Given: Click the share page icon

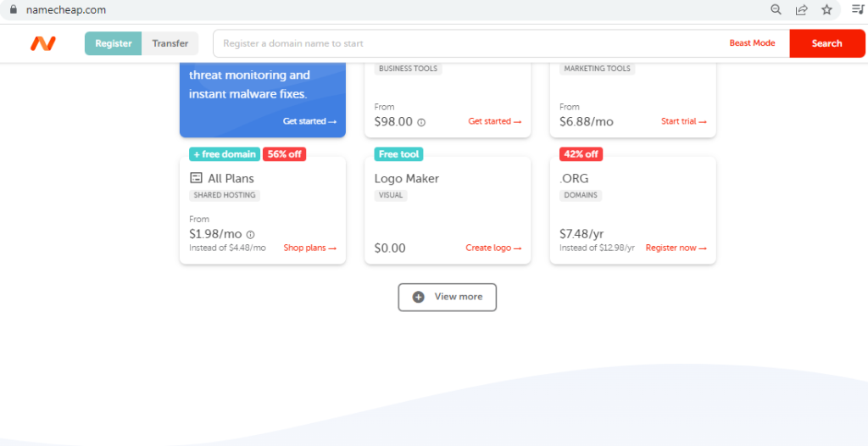Looking at the screenshot, I should tap(801, 9).
